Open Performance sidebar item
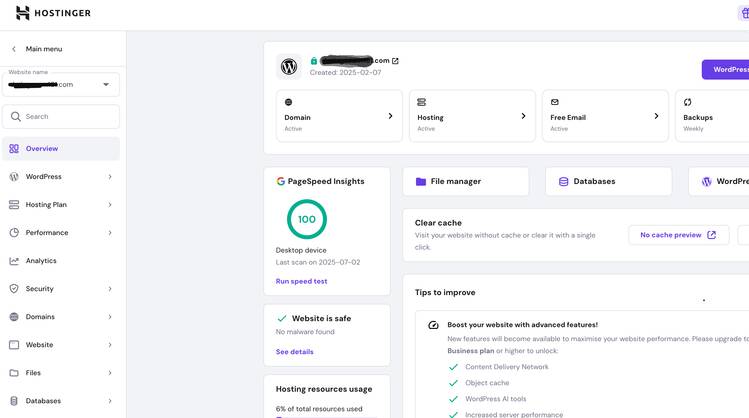This screenshot has height=418, width=749. point(61,233)
